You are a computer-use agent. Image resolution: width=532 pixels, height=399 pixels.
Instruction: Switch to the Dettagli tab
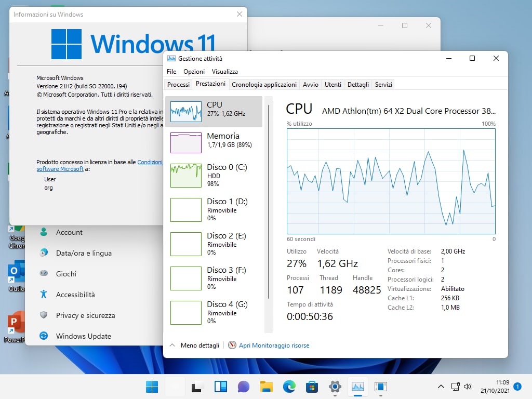(x=358, y=85)
